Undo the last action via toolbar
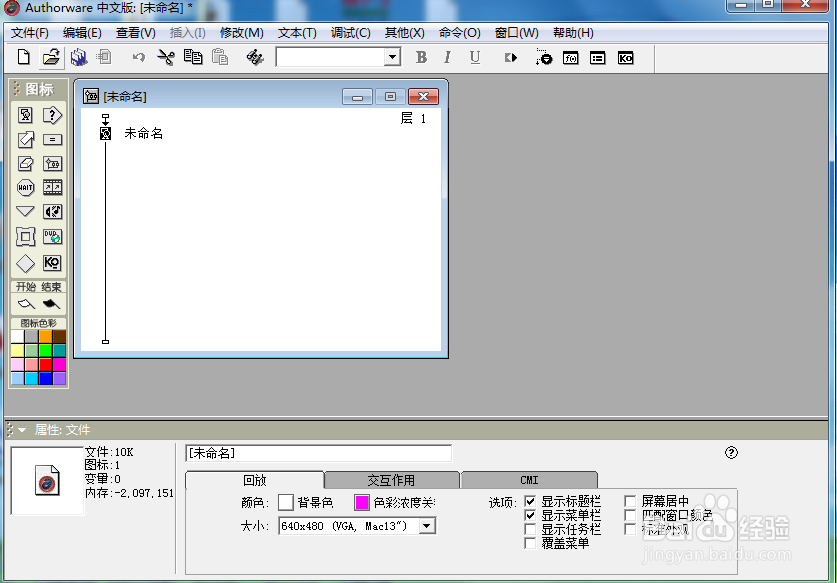Viewport: 837px width, 583px height. coord(139,57)
